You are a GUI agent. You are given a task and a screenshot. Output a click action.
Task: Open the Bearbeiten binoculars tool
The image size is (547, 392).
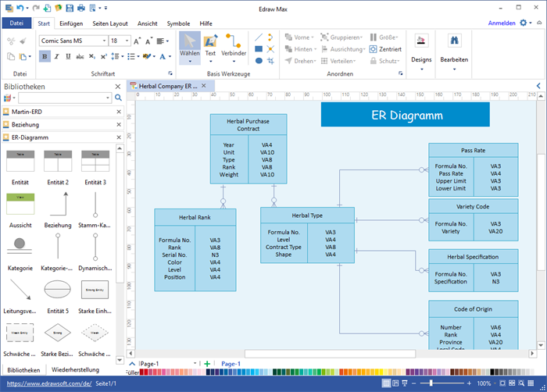point(454,47)
